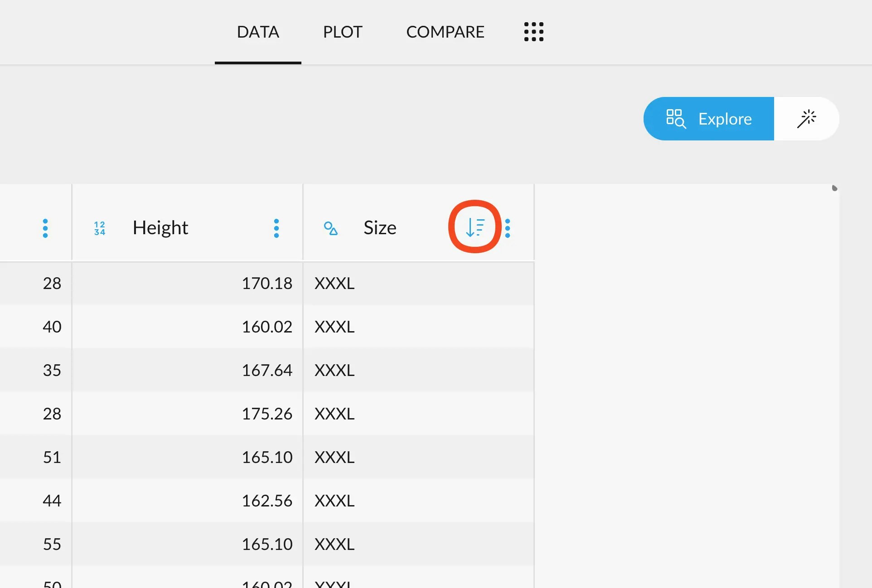Open the row index column three-dot menu
Image resolution: width=872 pixels, height=588 pixels.
[x=45, y=228]
